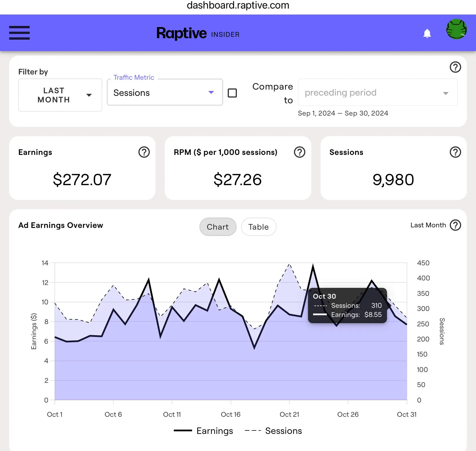
Task: Open the preceding period comparison dropdown
Action: pos(378,92)
